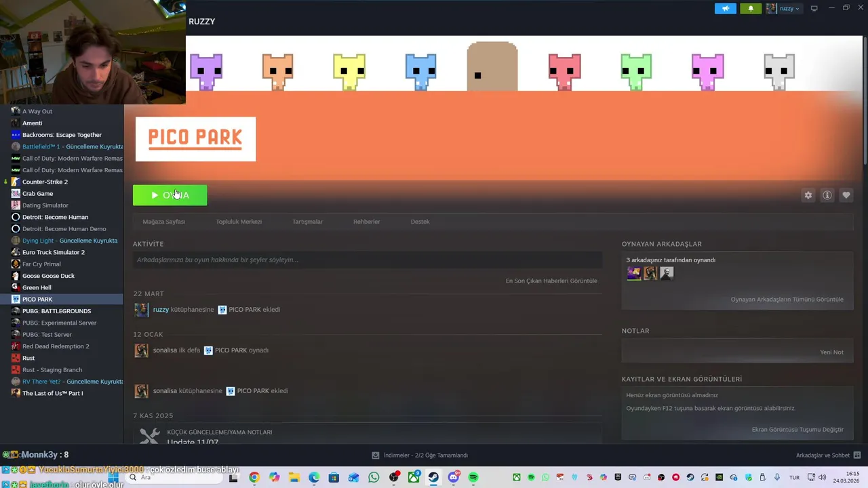This screenshot has height=488, width=868.
Task: Switch to Big Picture mode monitor icon
Action: (x=814, y=8)
